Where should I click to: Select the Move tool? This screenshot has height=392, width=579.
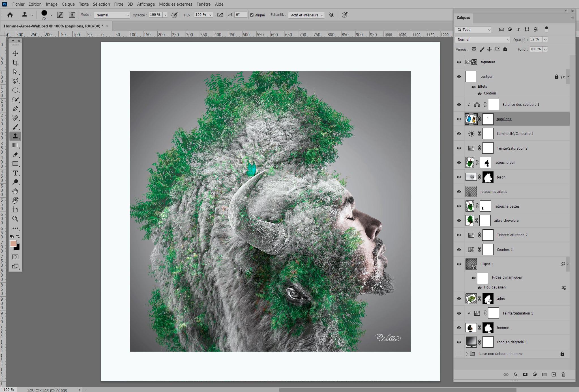15,53
